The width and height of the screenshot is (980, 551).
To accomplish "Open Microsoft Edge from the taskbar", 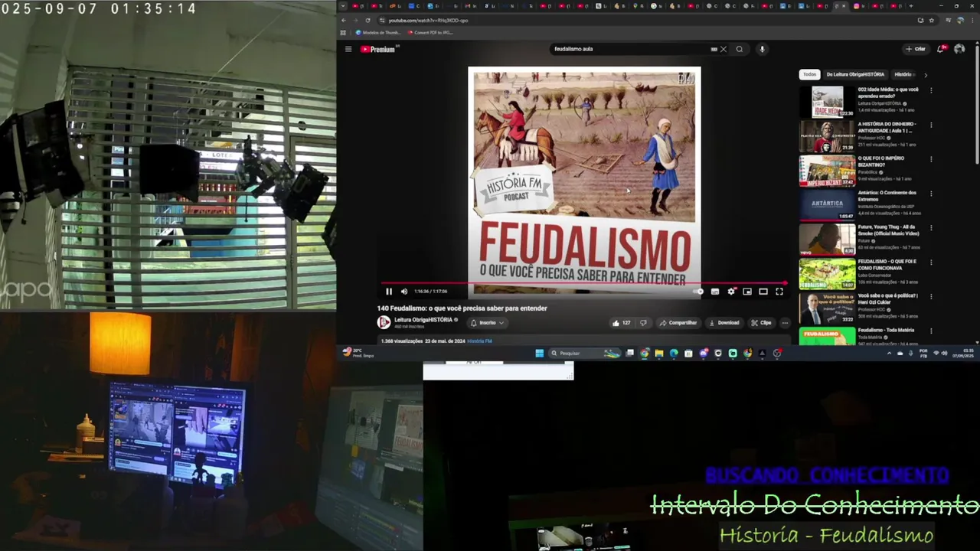I will [x=674, y=354].
